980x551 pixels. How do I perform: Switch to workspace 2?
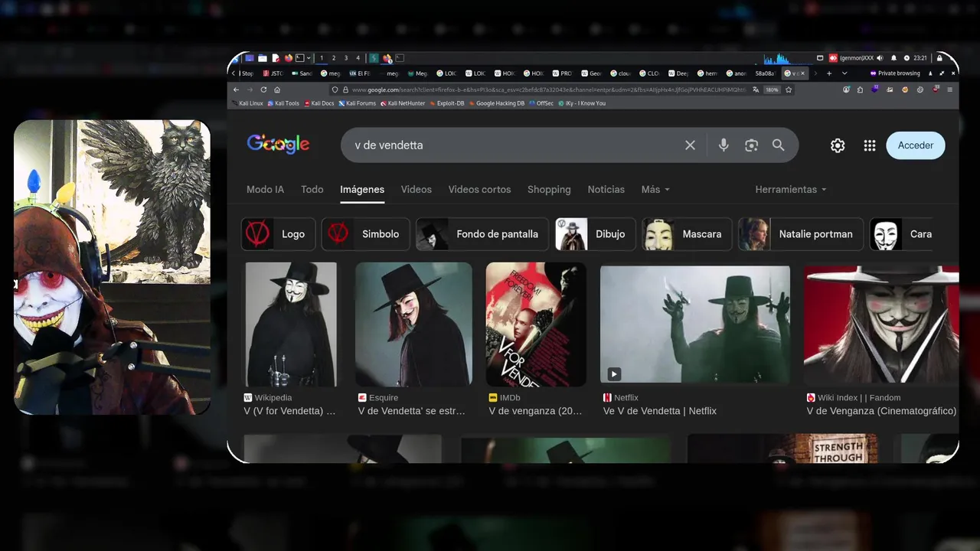(x=334, y=58)
